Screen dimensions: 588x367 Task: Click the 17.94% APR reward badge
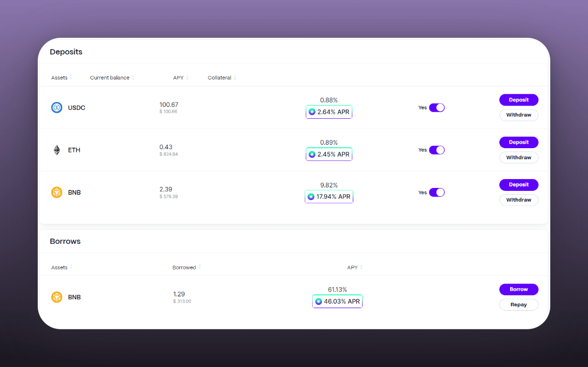coord(329,197)
